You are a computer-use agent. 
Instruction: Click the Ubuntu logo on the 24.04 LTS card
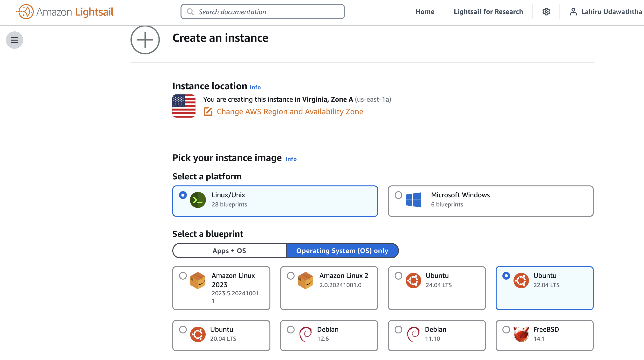413,280
